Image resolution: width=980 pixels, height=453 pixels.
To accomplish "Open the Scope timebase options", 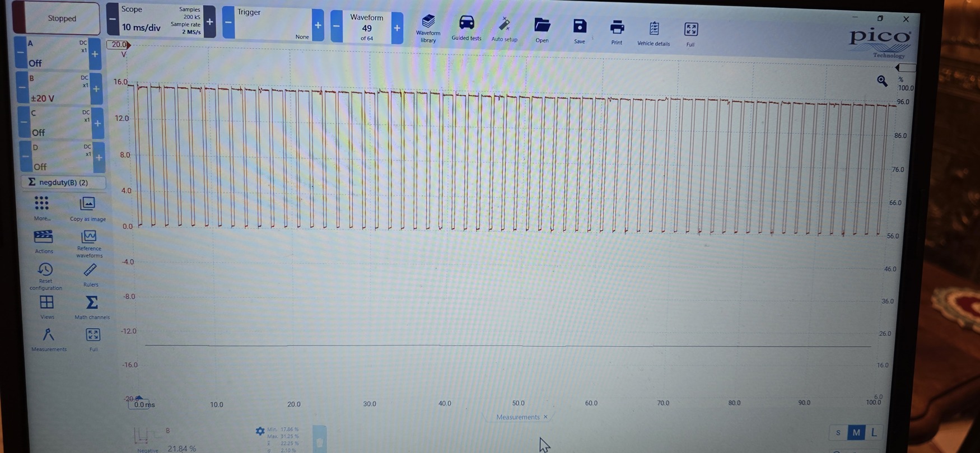I will click(x=161, y=21).
